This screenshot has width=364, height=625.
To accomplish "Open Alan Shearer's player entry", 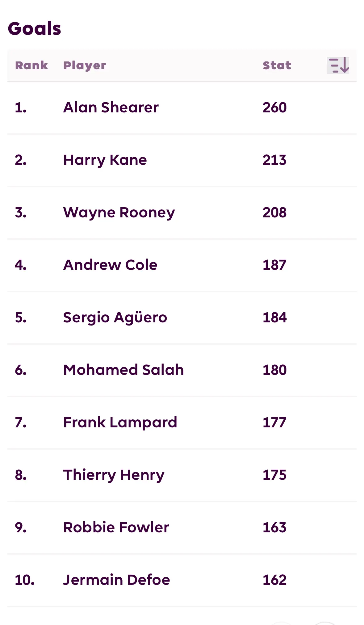I will (111, 107).
